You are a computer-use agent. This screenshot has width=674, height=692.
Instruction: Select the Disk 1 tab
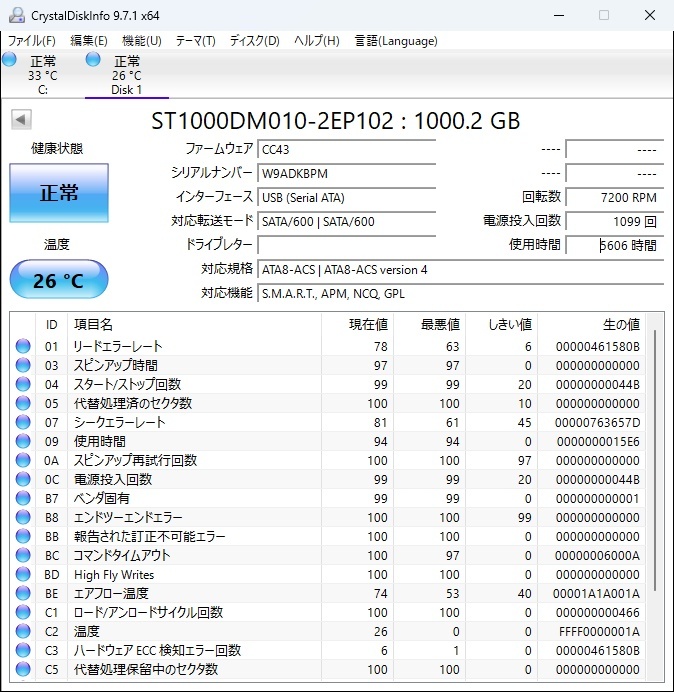click(x=127, y=75)
